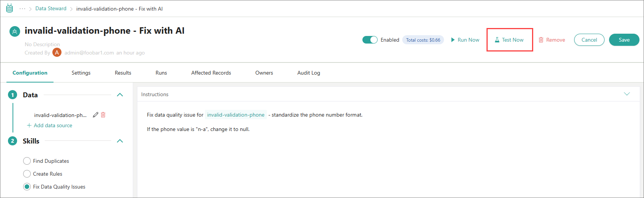
Task: Choose Fix Data Quality Issues skill
Action: click(x=27, y=187)
